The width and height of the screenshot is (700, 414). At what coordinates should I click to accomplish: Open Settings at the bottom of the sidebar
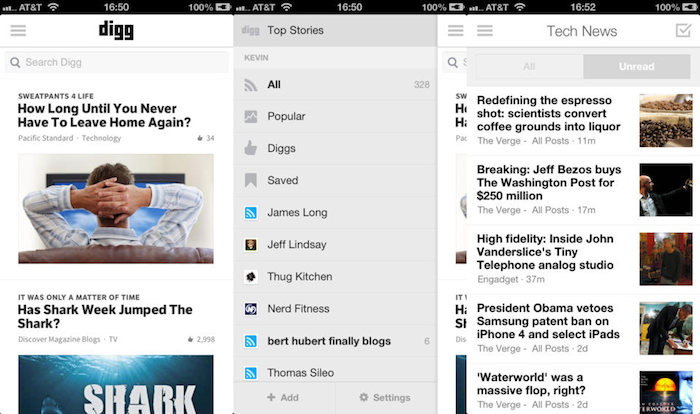[x=385, y=398]
